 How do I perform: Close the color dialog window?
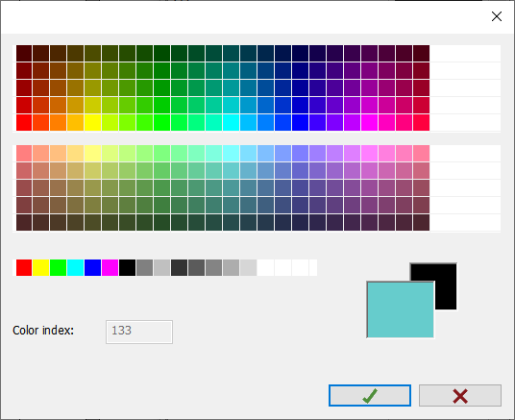click(x=497, y=16)
